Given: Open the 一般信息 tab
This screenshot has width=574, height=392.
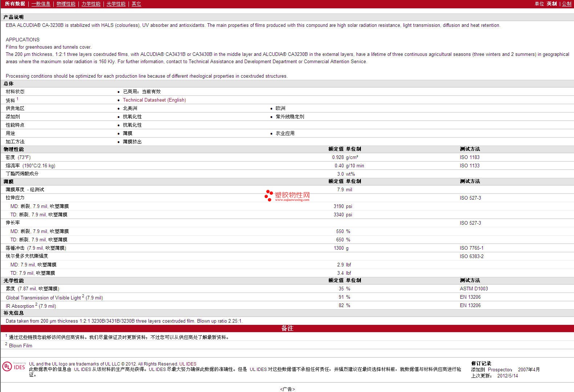Looking at the screenshot, I should tap(41, 4).
